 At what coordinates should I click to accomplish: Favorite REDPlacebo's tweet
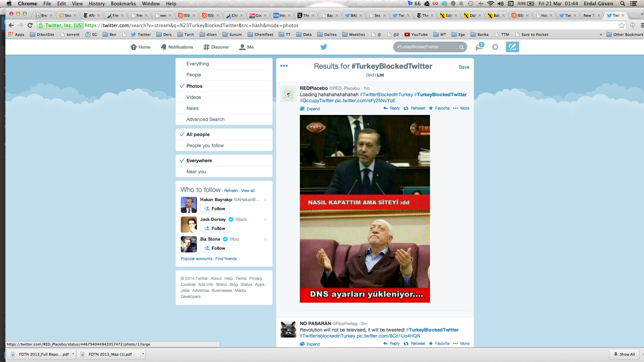[439, 108]
